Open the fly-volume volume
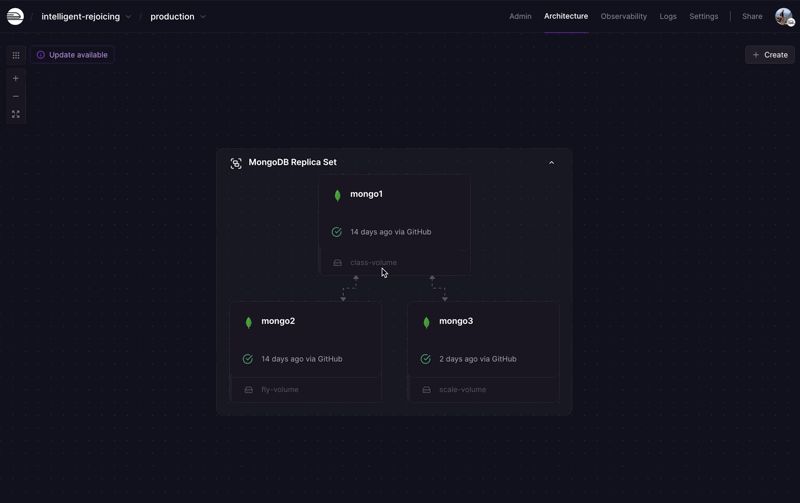Image resolution: width=800 pixels, height=503 pixels. click(x=306, y=389)
